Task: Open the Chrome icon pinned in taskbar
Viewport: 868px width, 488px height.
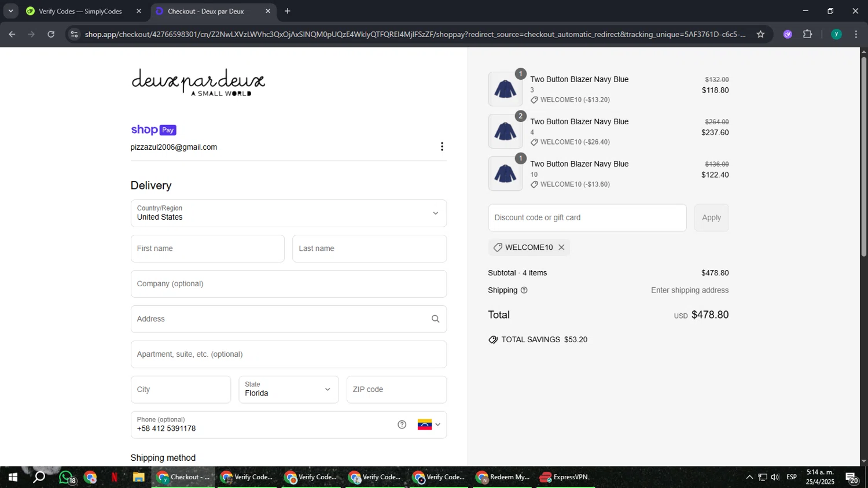Action: (x=90, y=478)
